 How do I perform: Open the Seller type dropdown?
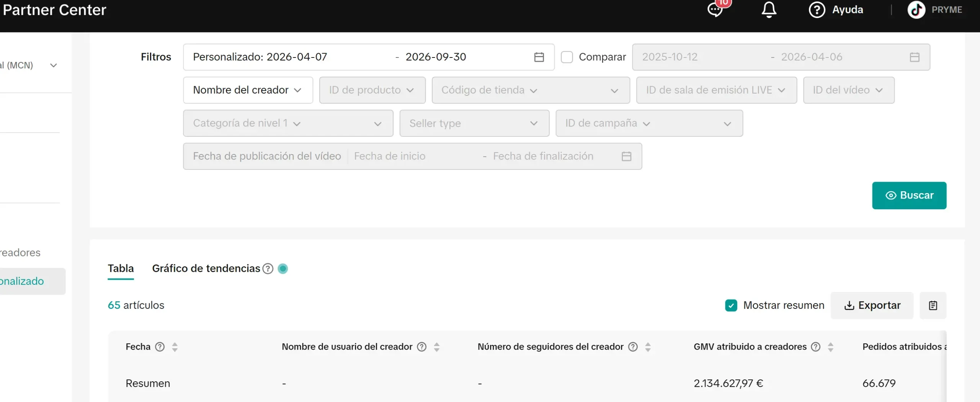point(474,123)
